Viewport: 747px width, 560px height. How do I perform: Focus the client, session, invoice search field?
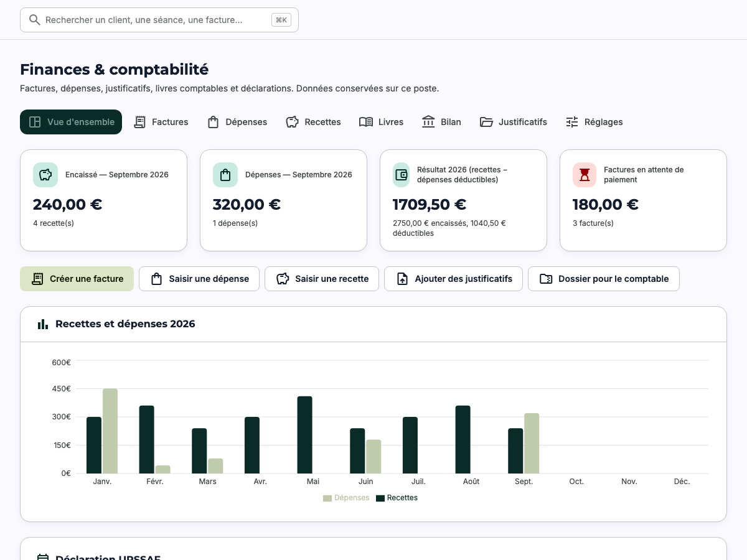[159, 20]
